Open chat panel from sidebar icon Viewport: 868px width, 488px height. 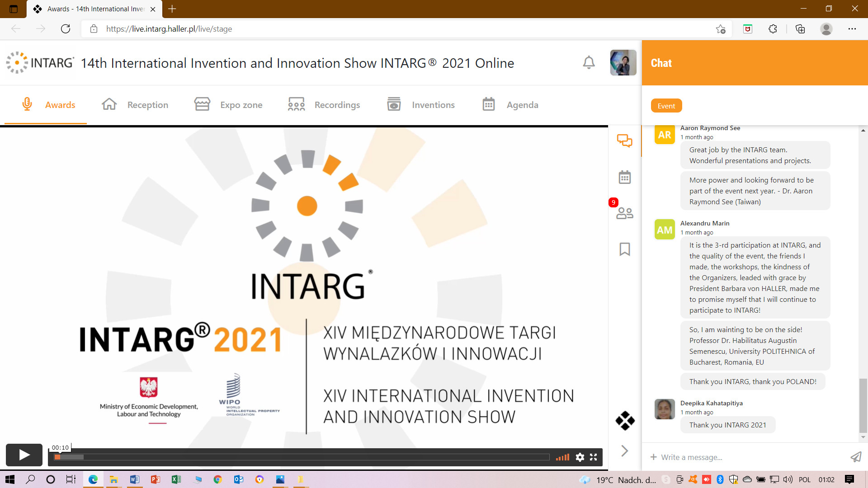pos(625,141)
